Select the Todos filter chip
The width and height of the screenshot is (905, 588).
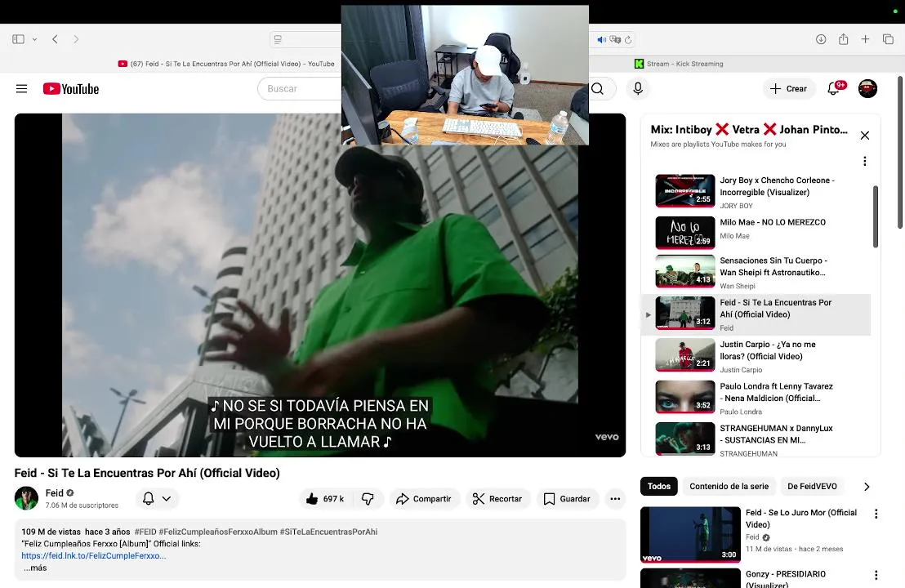point(658,487)
